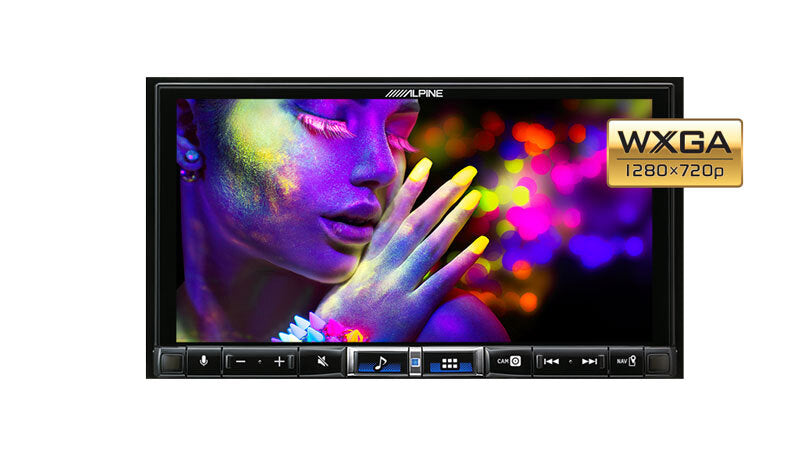The height and width of the screenshot is (449, 800).
Task: Click the dot between previous and next track
Action: (x=570, y=361)
